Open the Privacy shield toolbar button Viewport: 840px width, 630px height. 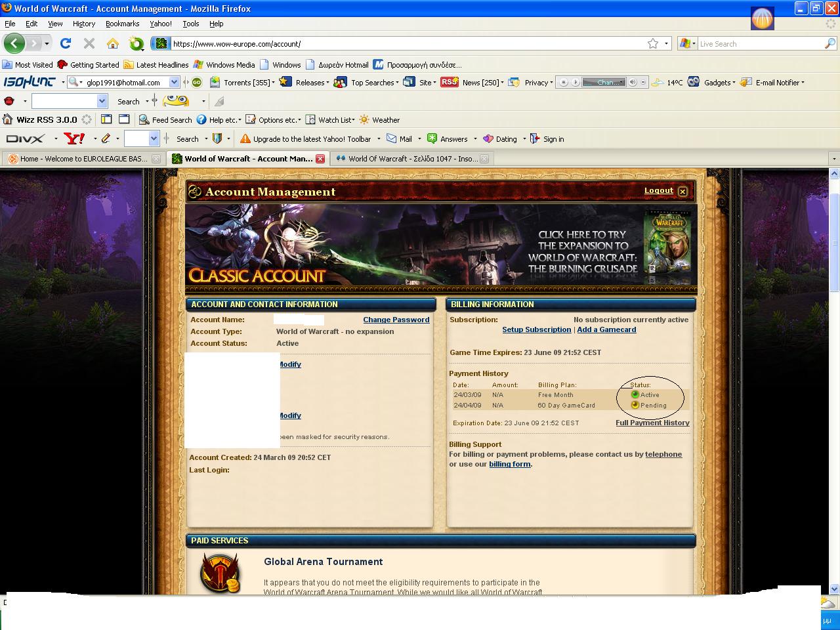[x=530, y=82]
